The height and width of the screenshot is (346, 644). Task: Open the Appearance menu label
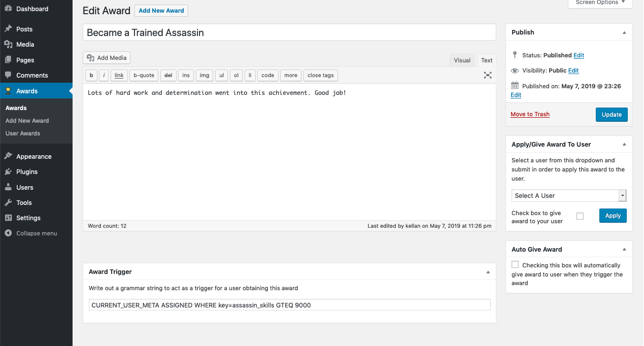pyautogui.click(x=34, y=156)
